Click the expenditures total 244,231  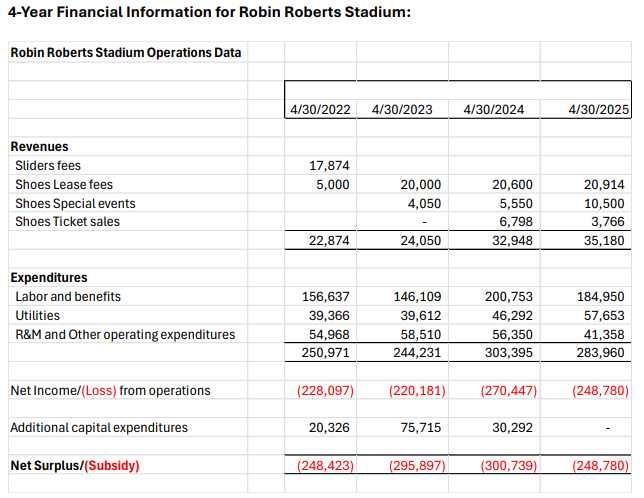(x=417, y=353)
